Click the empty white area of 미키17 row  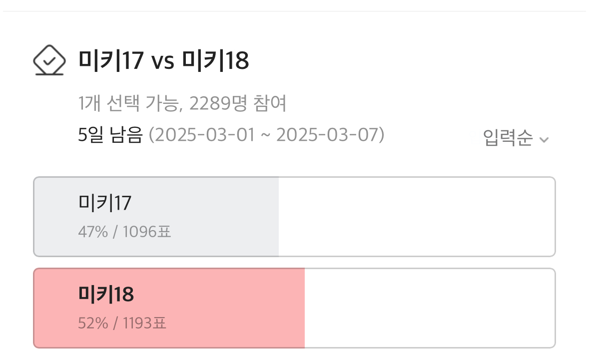click(x=416, y=217)
